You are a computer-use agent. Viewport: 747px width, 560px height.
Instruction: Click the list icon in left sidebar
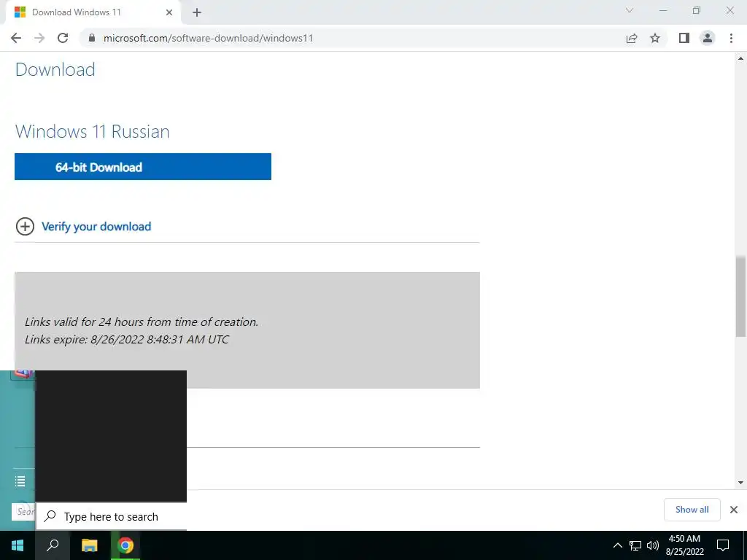tap(20, 481)
